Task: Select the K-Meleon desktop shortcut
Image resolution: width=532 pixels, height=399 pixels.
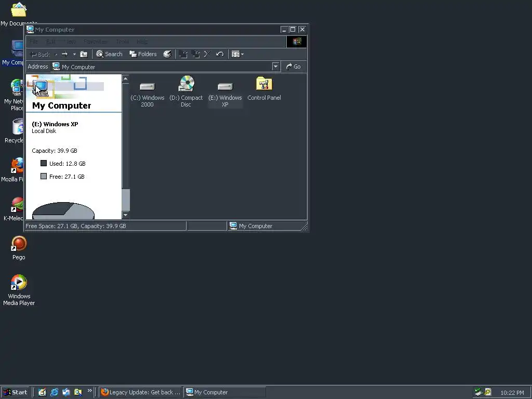Action: [14, 209]
